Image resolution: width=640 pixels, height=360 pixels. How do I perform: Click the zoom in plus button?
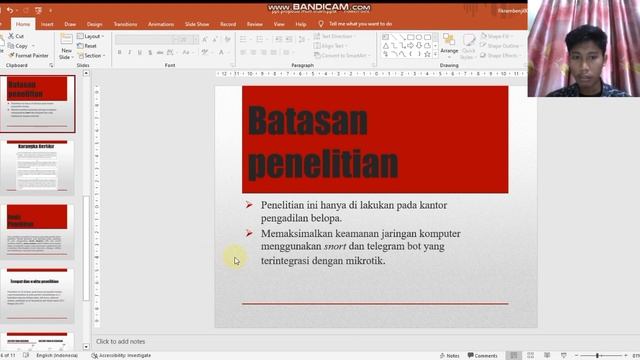tap(625, 356)
